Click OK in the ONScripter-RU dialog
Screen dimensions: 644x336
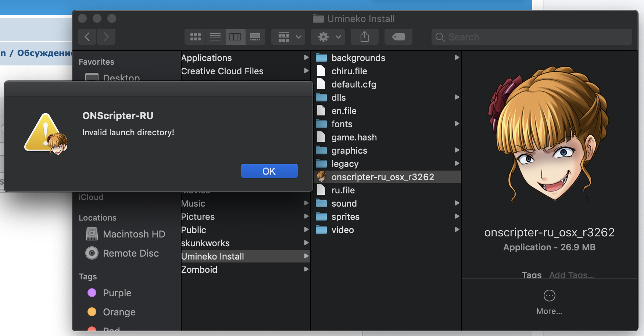tap(269, 171)
